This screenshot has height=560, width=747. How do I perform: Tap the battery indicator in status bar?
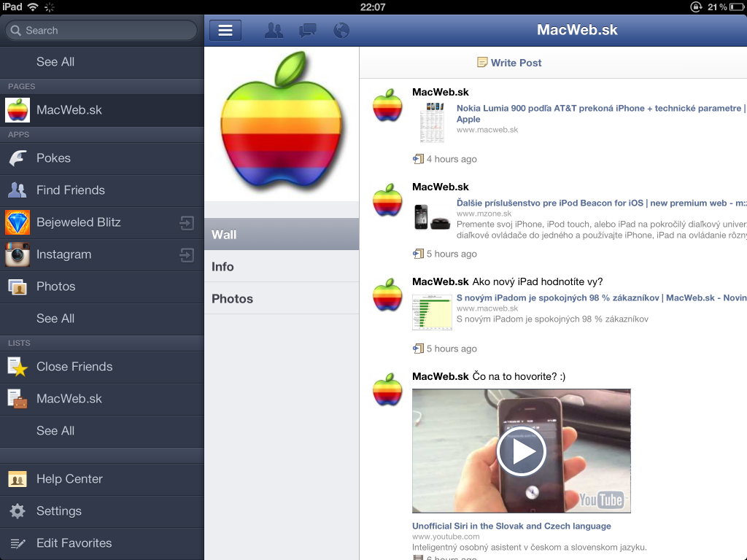point(738,7)
